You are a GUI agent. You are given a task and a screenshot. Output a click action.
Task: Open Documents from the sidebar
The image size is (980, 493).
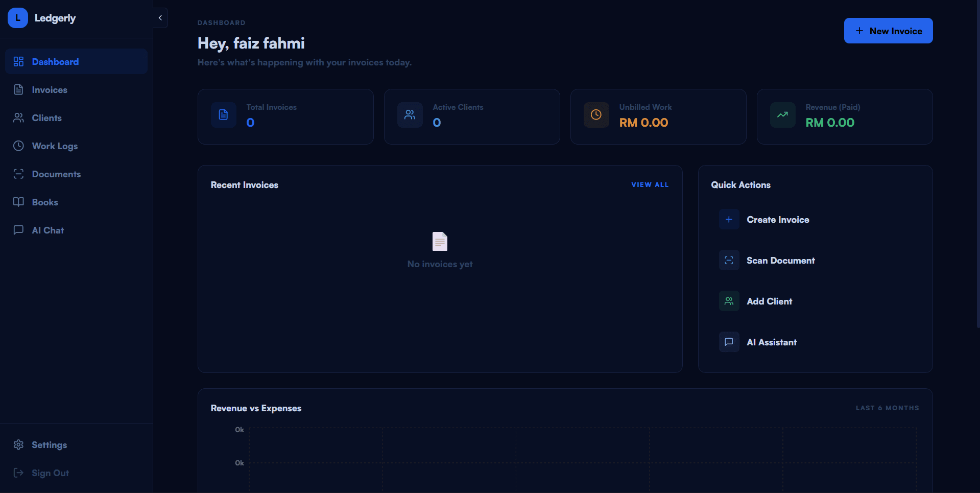(x=76, y=174)
